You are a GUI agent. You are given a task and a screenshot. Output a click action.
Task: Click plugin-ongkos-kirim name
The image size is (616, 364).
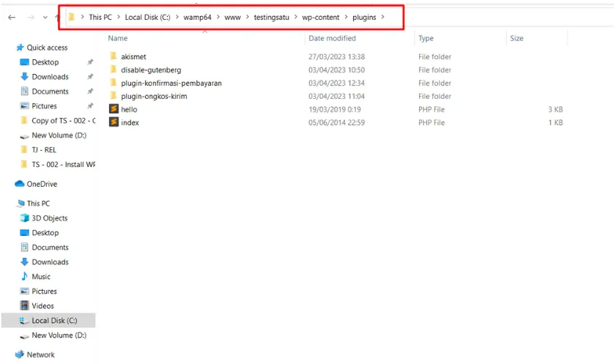click(154, 96)
